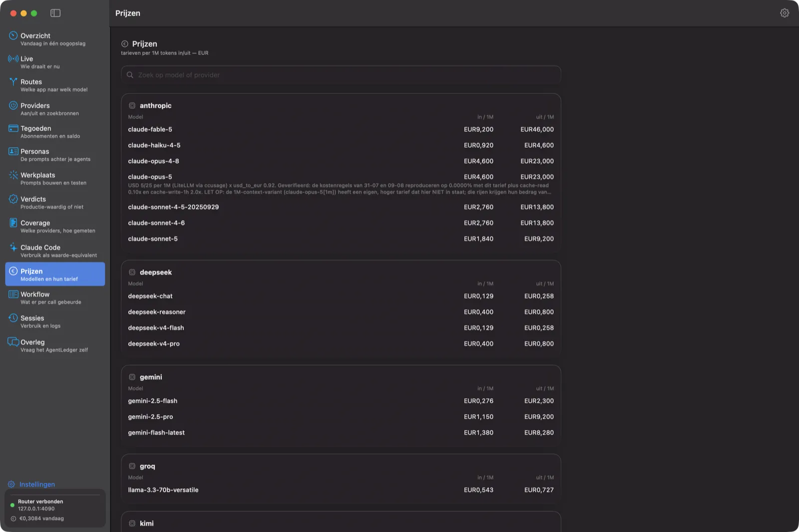Click deepseek-reasoner model name

click(x=157, y=312)
